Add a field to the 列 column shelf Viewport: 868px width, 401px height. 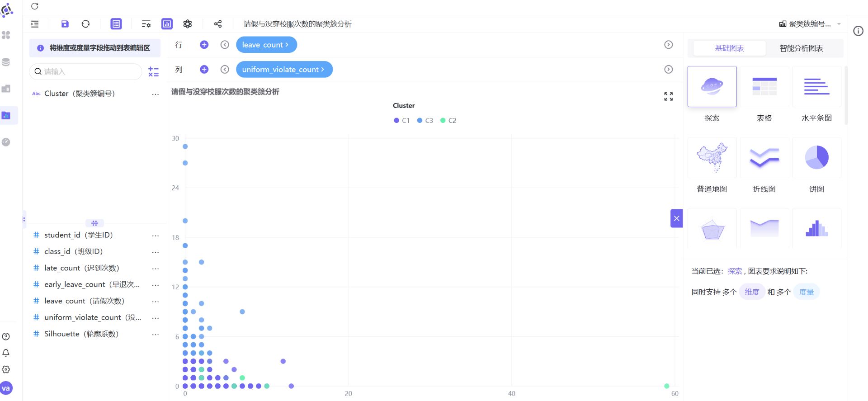pyautogui.click(x=204, y=69)
